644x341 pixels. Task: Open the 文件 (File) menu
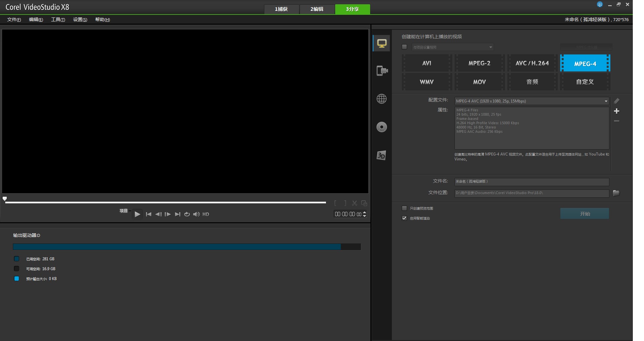point(14,20)
